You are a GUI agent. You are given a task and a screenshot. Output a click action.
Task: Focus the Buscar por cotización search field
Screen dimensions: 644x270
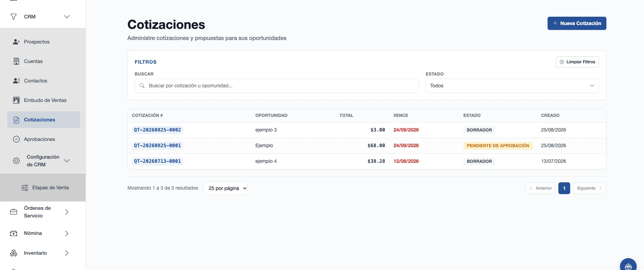[276, 86]
